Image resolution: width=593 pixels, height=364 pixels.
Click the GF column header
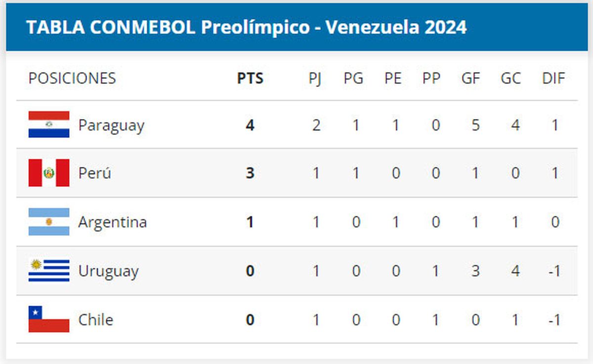coord(470,79)
